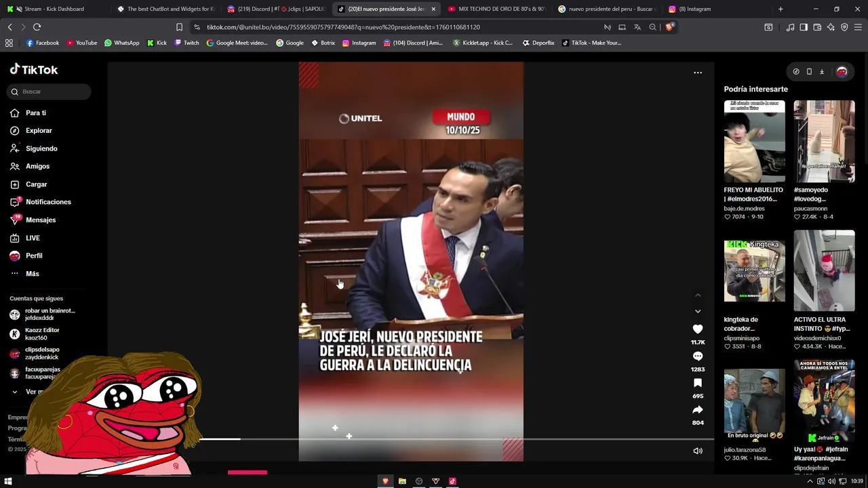Go to next video arrow

[698, 311]
